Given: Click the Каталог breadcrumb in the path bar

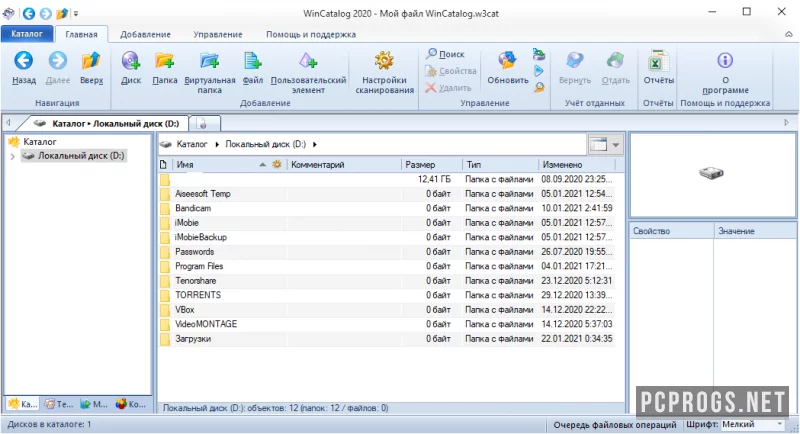Looking at the screenshot, I should point(192,144).
